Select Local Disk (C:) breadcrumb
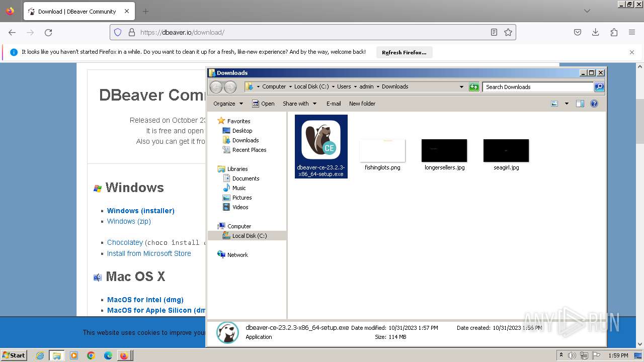Image resolution: width=644 pixels, height=362 pixels. click(x=311, y=86)
